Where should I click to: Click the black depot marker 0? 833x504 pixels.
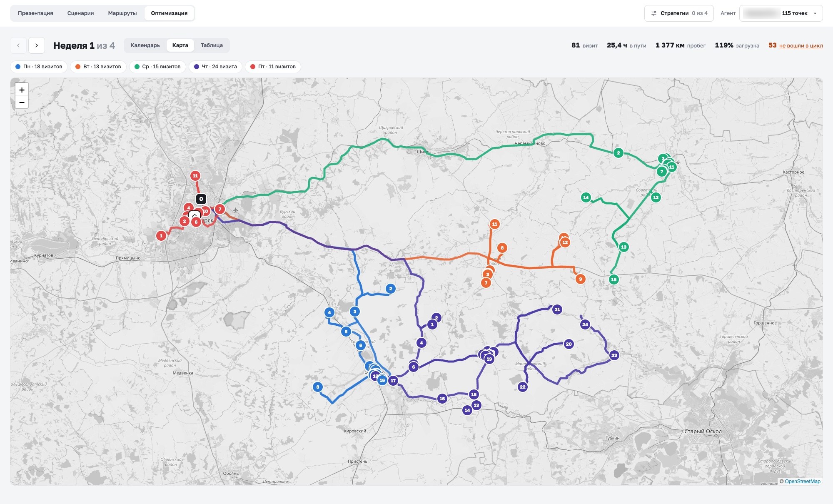(x=201, y=199)
